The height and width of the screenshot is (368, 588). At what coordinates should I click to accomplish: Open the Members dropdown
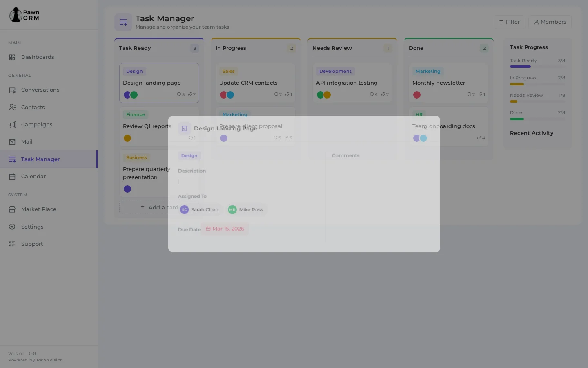(550, 22)
